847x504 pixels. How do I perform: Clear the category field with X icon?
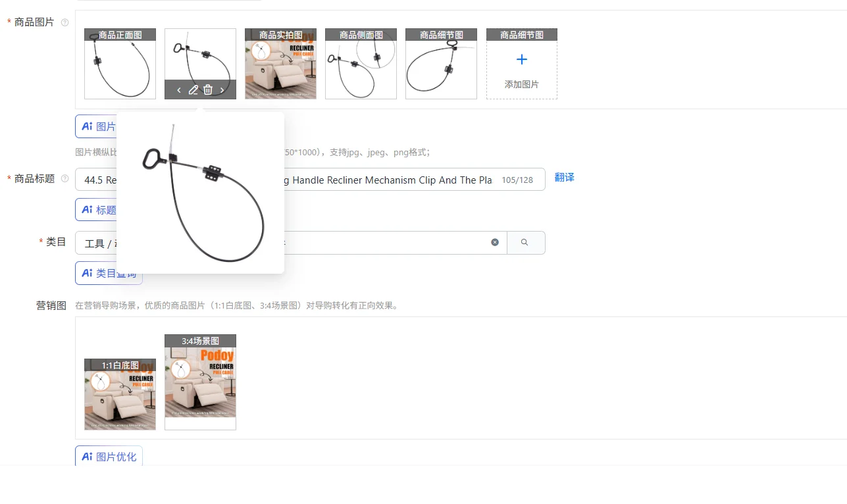point(495,242)
